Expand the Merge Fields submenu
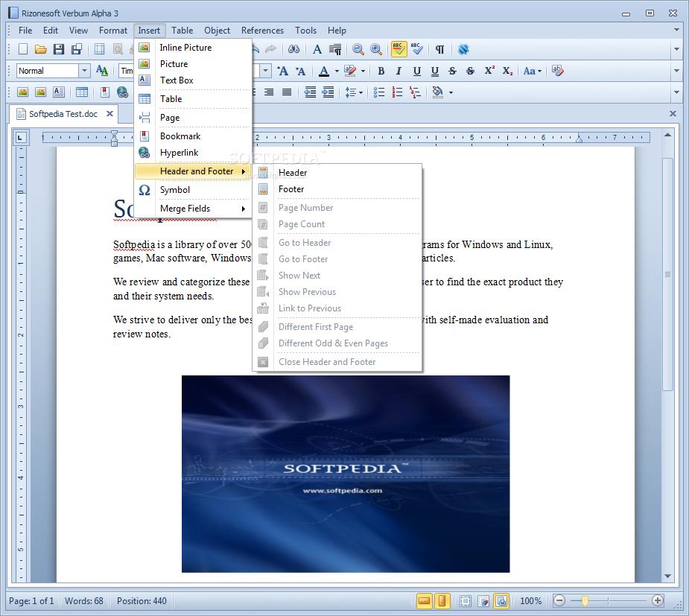The width and height of the screenshot is (689, 616). click(x=194, y=209)
